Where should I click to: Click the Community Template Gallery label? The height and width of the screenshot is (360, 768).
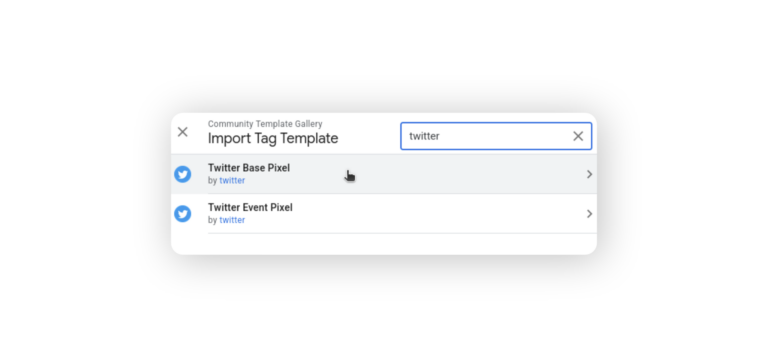coord(265,124)
